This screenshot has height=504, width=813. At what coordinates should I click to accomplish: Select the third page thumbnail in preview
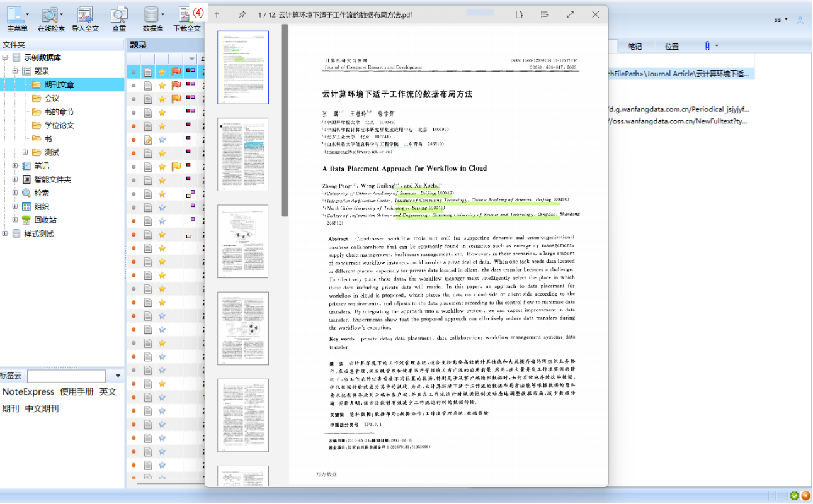243,241
